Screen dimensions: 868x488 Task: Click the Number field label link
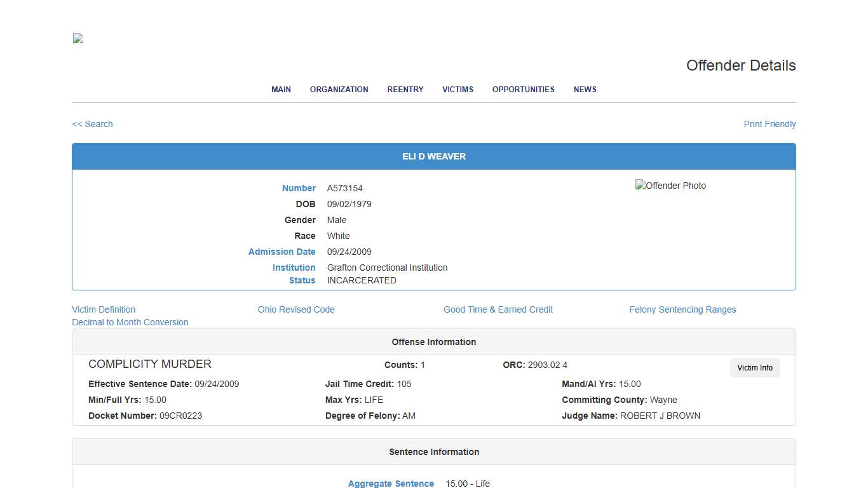299,188
